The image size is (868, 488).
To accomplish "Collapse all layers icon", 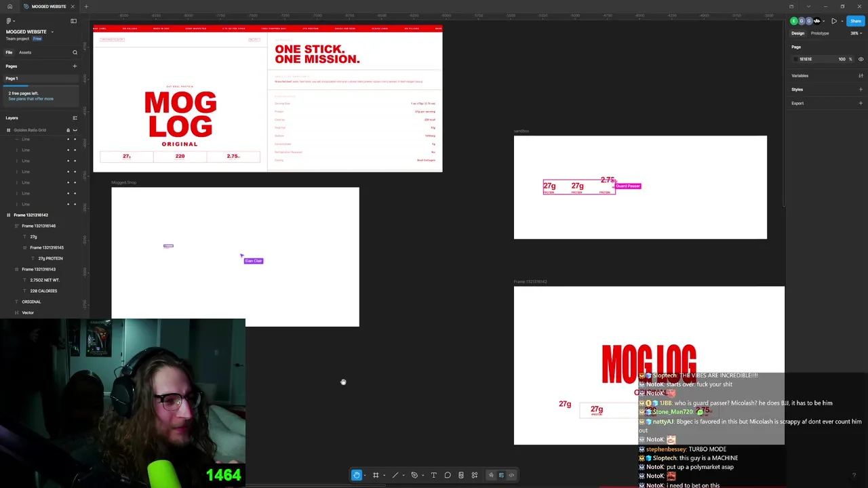I will click(75, 118).
